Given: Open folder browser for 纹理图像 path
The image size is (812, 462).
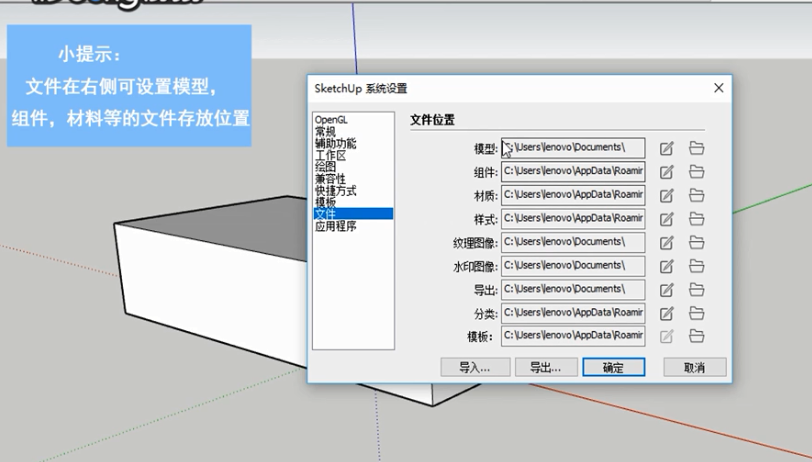Looking at the screenshot, I should tap(697, 242).
